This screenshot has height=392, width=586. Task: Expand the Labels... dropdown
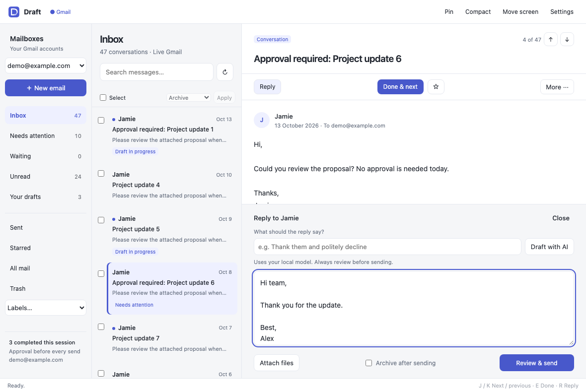pos(46,308)
